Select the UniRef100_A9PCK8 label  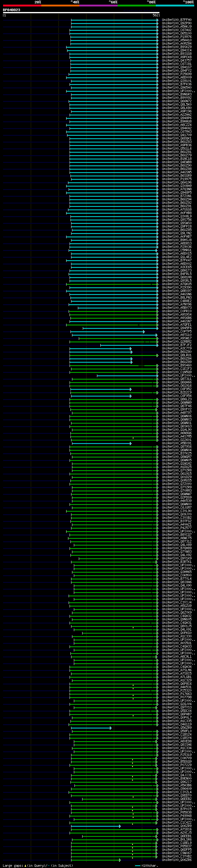[x=177, y=57]
